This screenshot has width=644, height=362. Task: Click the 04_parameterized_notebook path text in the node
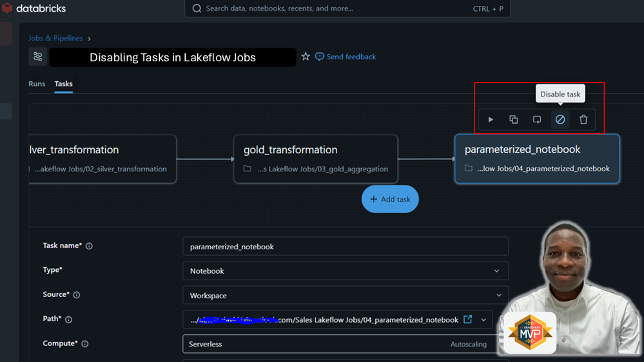tap(543, 168)
